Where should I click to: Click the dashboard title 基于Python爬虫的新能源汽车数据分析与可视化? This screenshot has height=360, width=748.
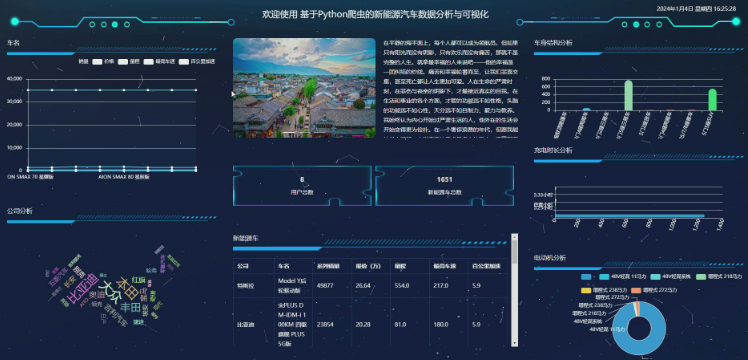click(394, 14)
